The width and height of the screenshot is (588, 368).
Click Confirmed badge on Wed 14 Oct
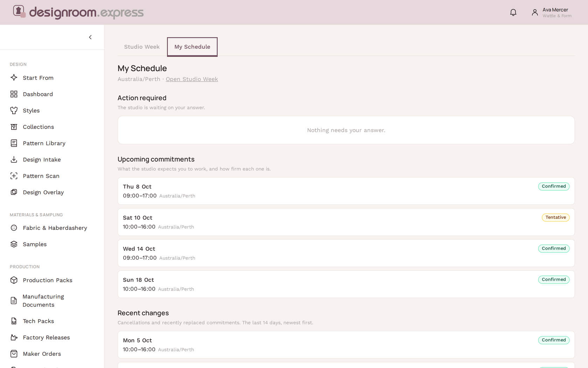(x=554, y=248)
